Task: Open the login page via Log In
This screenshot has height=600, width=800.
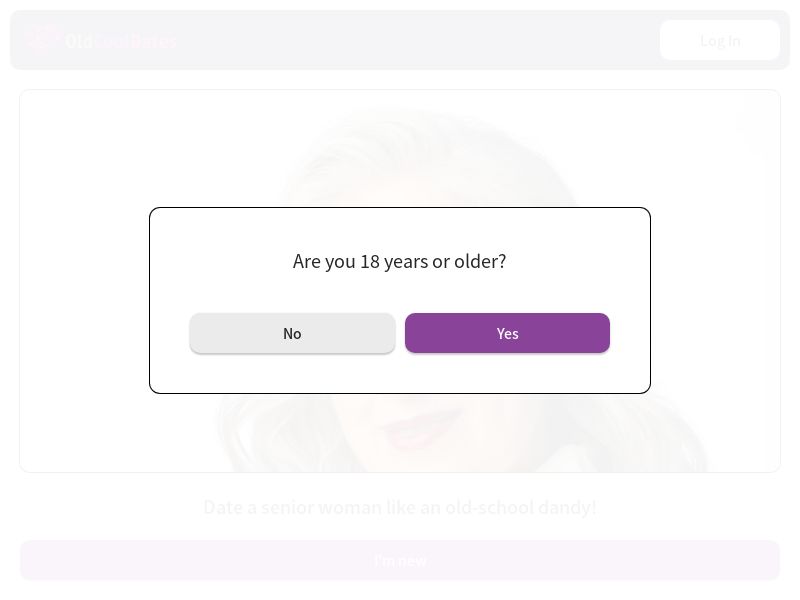Action: click(x=720, y=40)
